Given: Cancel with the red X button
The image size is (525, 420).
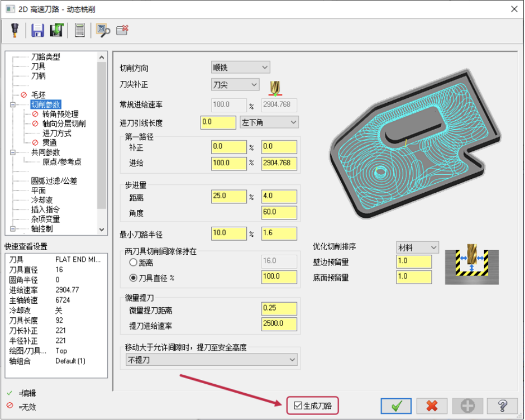Looking at the screenshot, I should coord(432,406).
